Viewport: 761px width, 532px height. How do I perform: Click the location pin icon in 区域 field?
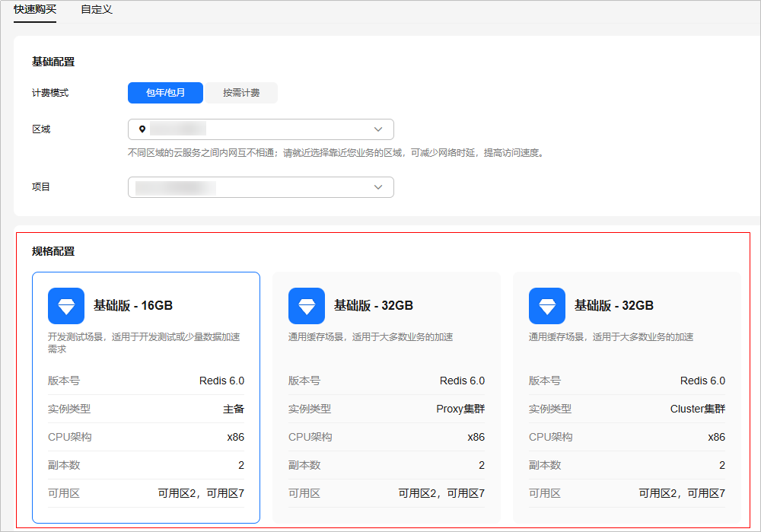(x=142, y=129)
